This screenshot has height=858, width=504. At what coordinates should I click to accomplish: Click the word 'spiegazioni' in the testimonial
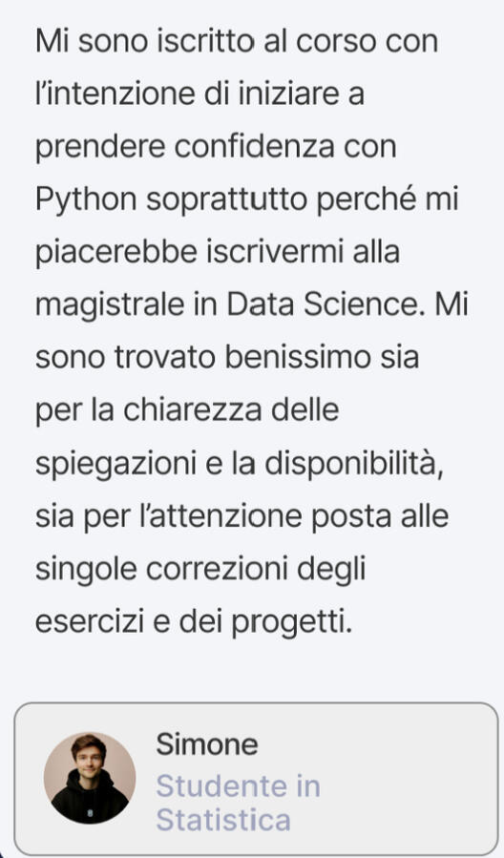coord(115,465)
